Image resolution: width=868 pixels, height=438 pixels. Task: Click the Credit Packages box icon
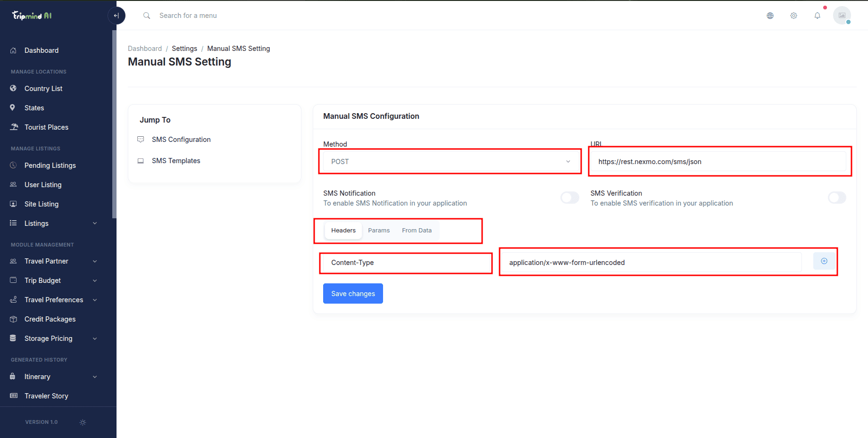[13, 319]
